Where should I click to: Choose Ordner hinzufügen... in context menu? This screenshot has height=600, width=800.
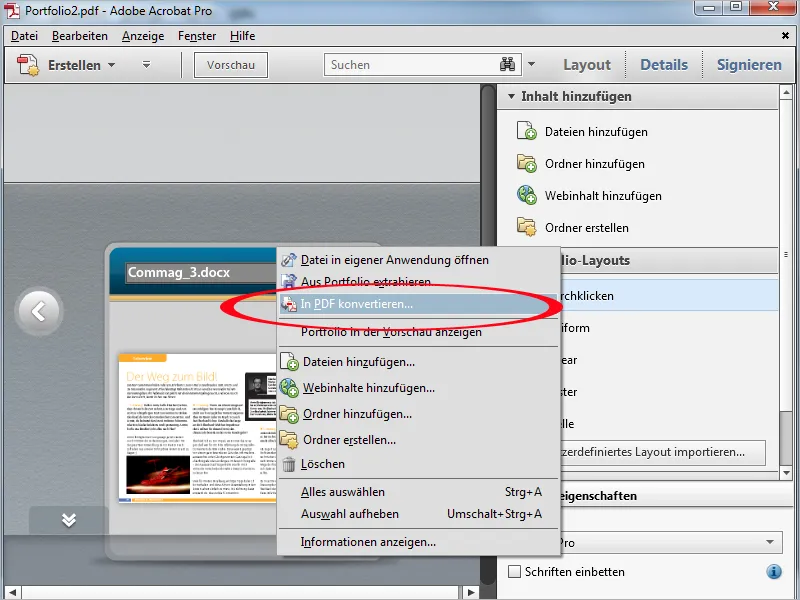click(418, 414)
